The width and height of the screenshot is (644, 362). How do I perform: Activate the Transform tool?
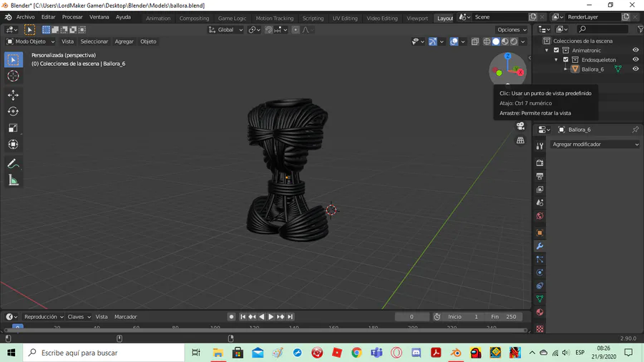(x=13, y=145)
